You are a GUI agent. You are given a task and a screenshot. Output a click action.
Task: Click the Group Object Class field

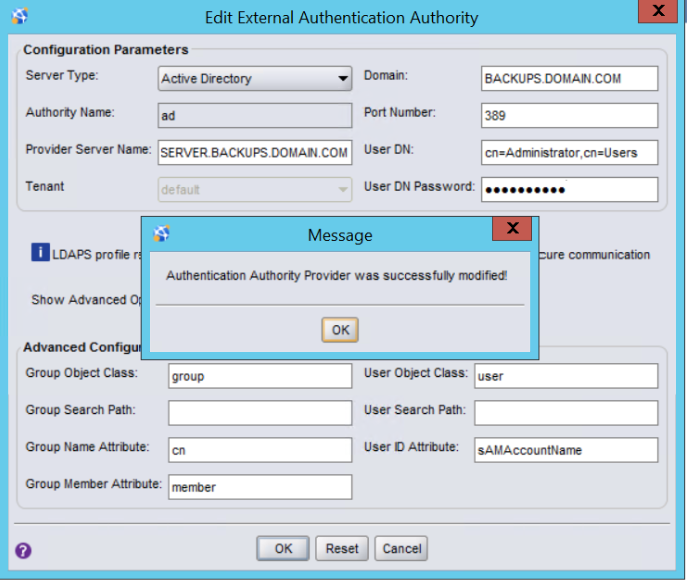260,376
